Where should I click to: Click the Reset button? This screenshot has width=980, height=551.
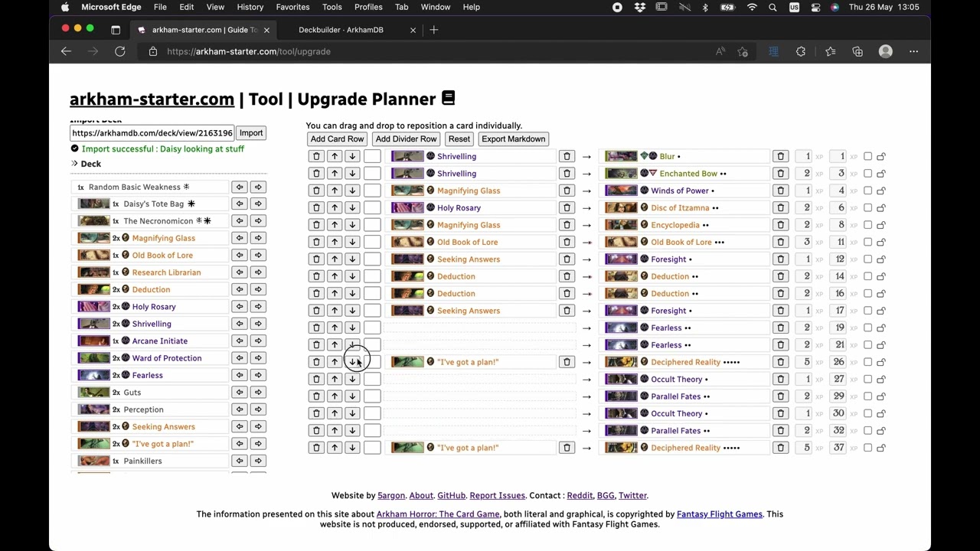pyautogui.click(x=459, y=139)
